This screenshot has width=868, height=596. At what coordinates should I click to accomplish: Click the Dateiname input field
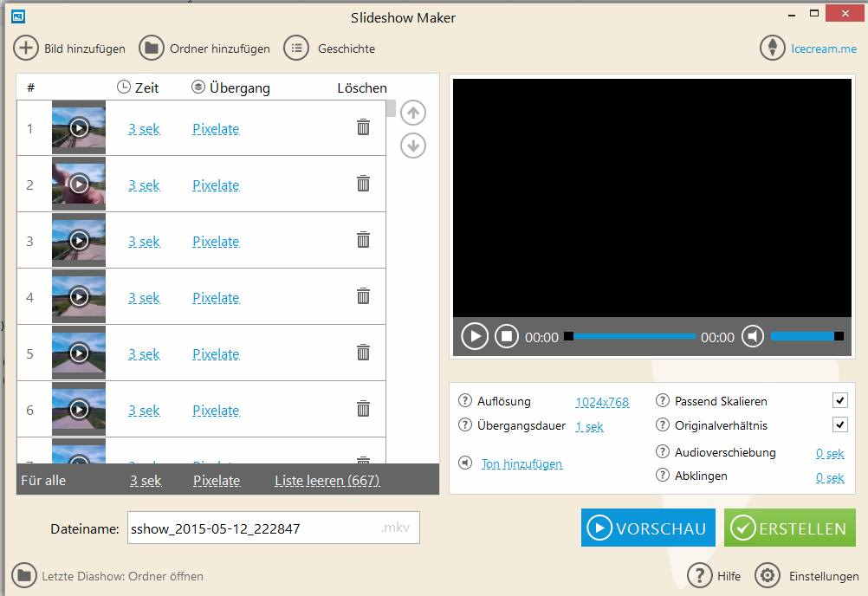[251, 528]
